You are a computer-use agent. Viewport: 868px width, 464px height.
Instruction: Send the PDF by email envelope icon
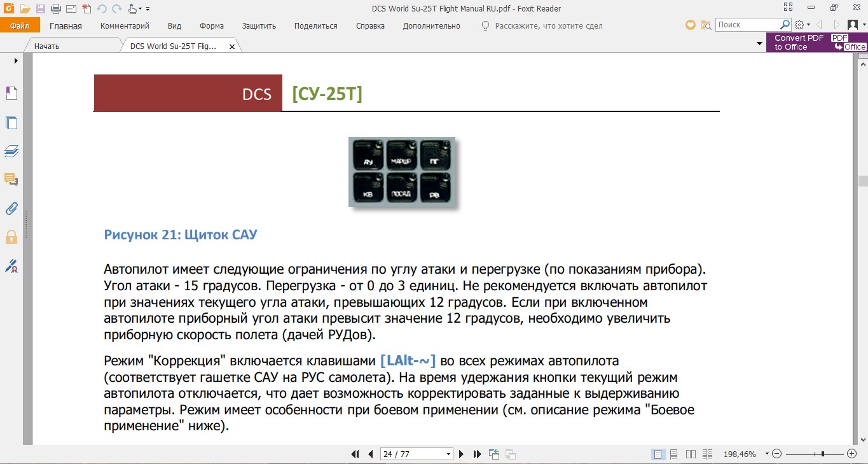tap(71, 9)
